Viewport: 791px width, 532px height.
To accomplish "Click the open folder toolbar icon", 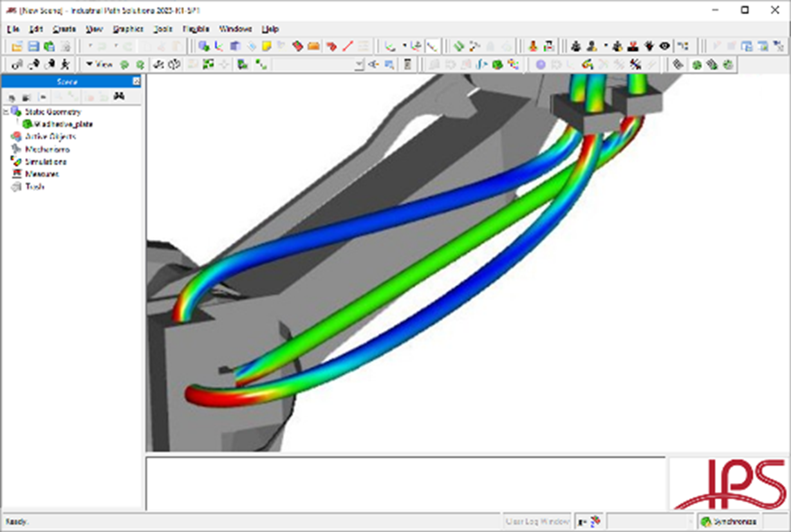I will [x=17, y=46].
